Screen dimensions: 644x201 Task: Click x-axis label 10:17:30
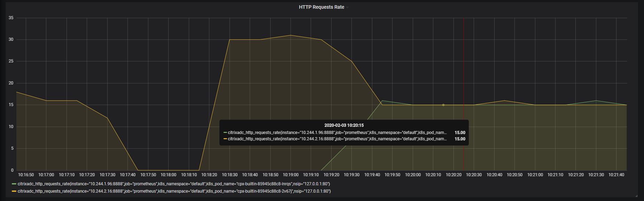(107, 175)
